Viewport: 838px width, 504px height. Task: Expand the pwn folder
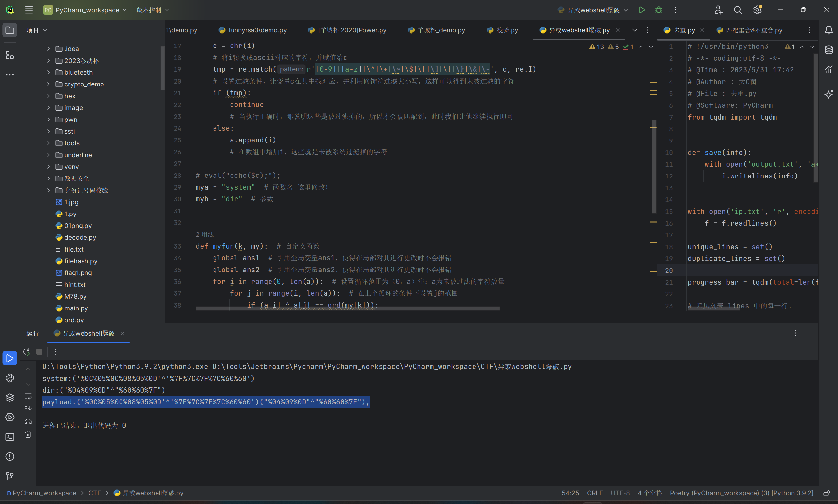pyautogui.click(x=48, y=120)
